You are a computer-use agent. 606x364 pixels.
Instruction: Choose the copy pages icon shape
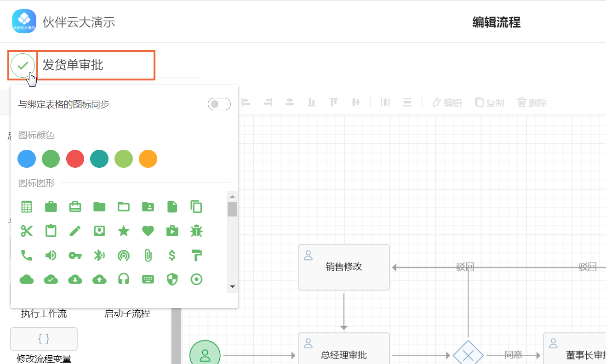(196, 207)
